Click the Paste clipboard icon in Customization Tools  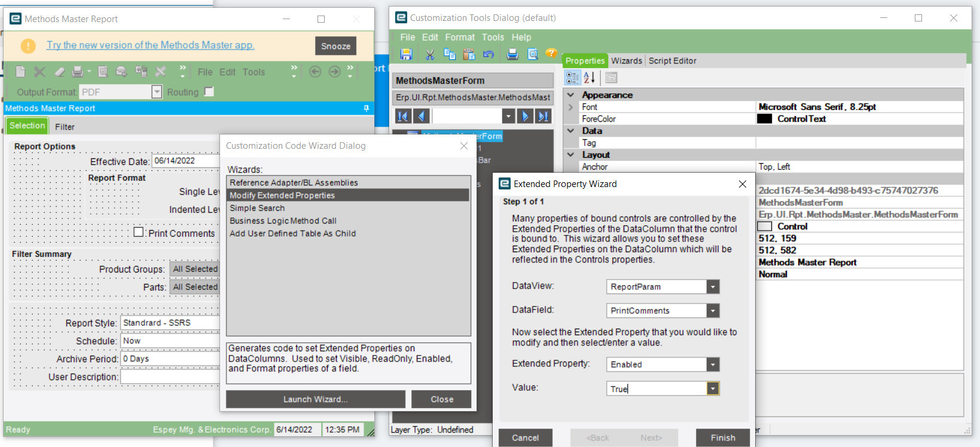(x=469, y=54)
